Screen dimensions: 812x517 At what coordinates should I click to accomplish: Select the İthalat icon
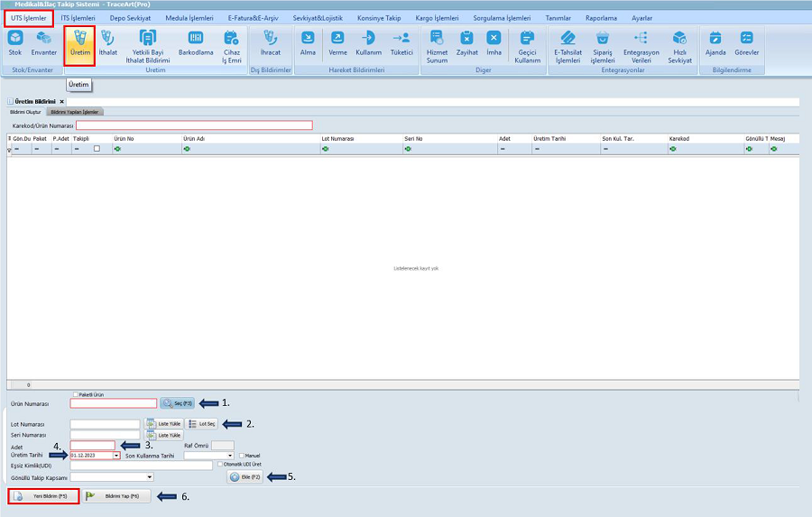click(107, 42)
